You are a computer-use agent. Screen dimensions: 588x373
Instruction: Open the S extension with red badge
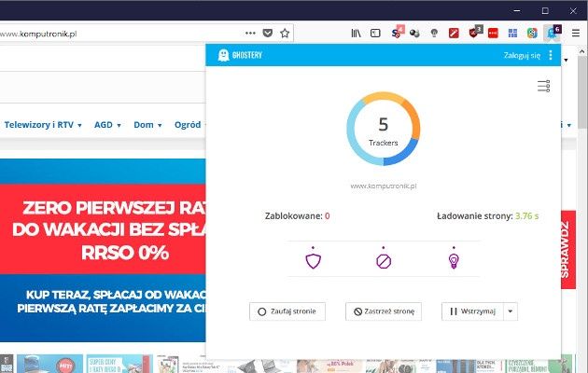tap(397, 33)
